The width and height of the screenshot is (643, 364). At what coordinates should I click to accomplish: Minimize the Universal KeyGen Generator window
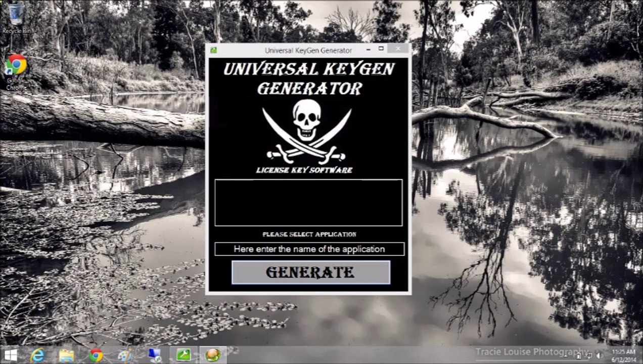click(x=368, y=49)
